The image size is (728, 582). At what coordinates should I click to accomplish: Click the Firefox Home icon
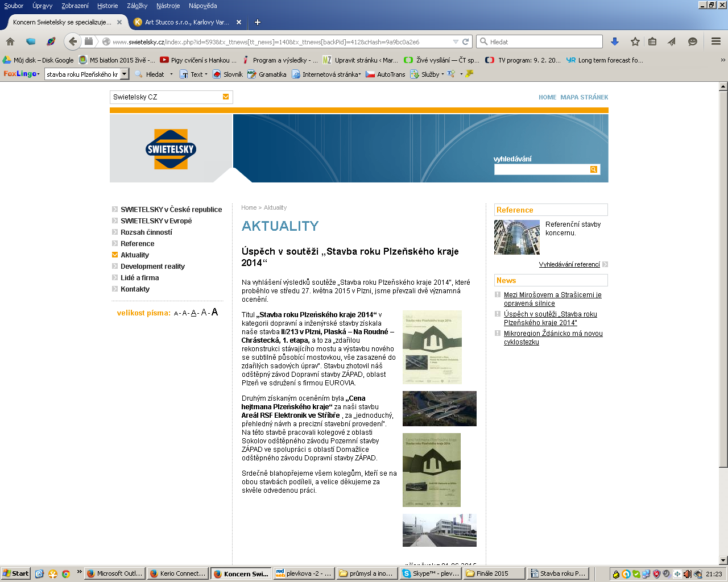coord(10,41)
